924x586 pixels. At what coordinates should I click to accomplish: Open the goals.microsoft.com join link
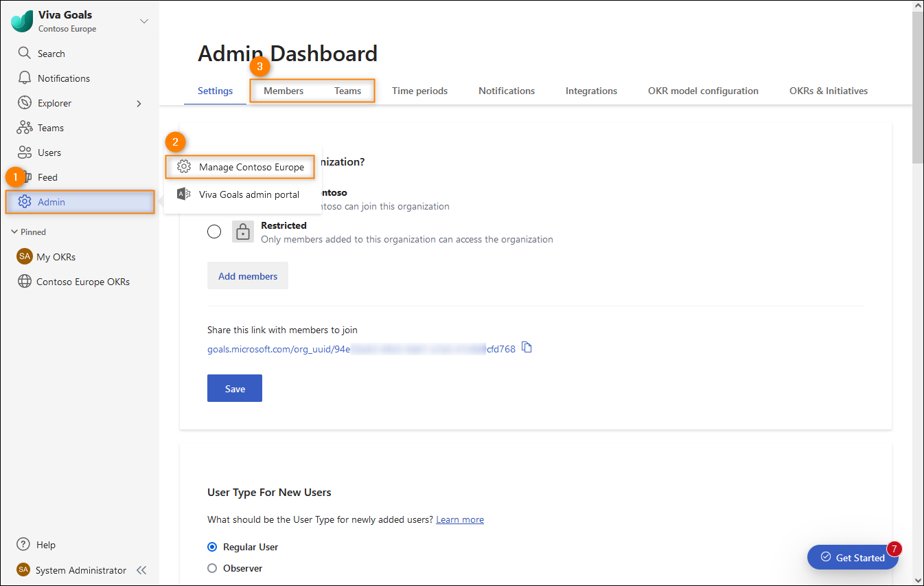point(361,349)
